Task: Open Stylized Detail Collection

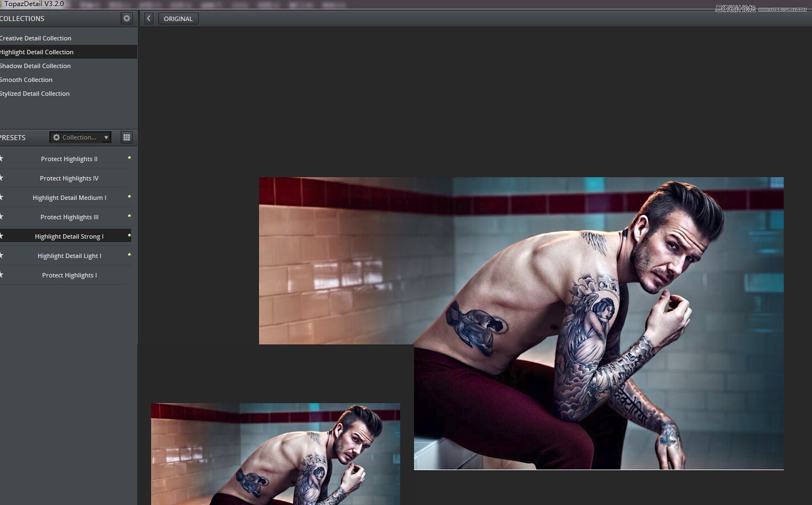Action: pyautogui.click(x=35, y=94)
